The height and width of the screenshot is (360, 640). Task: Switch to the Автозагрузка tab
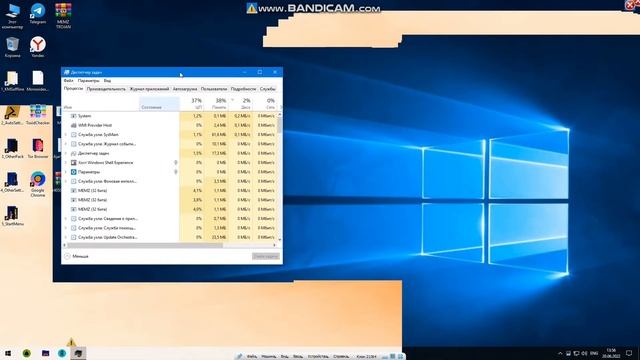(185, 89)
